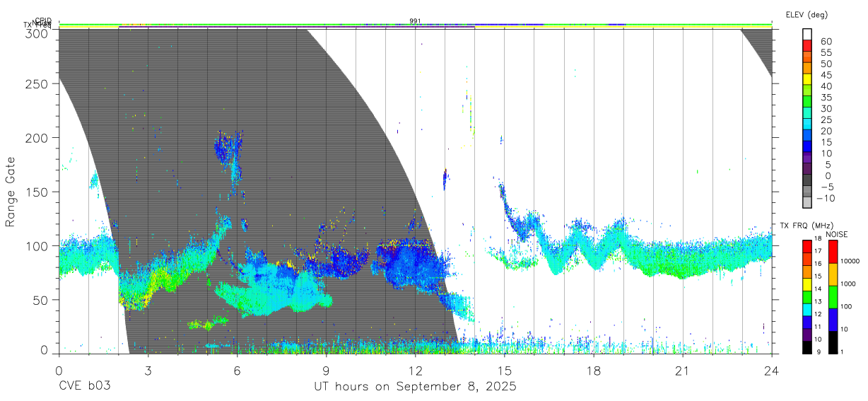The image size is (868, 401).
Task: Pick the cyan ELEV swatch between 20 and 25
Action: click(808, 124)
